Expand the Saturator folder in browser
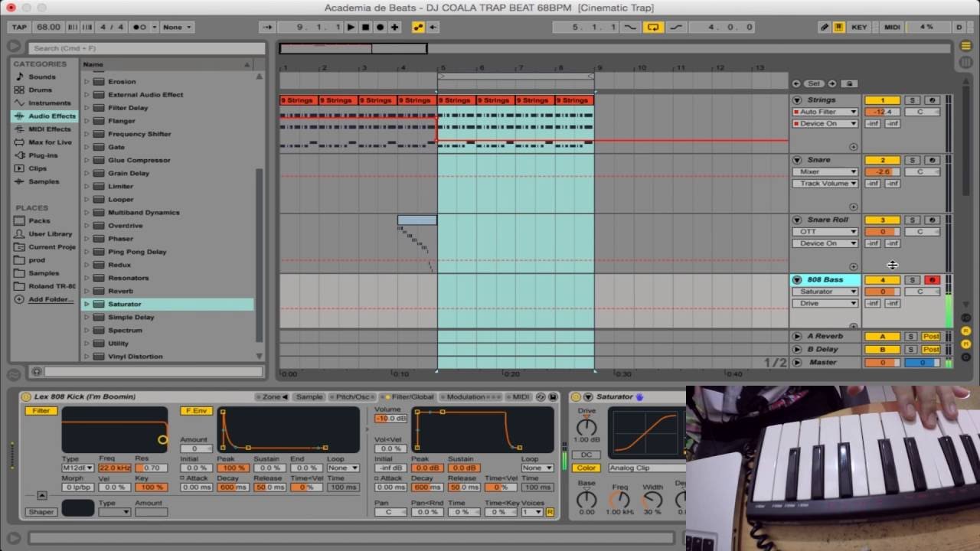 [87, 304]
